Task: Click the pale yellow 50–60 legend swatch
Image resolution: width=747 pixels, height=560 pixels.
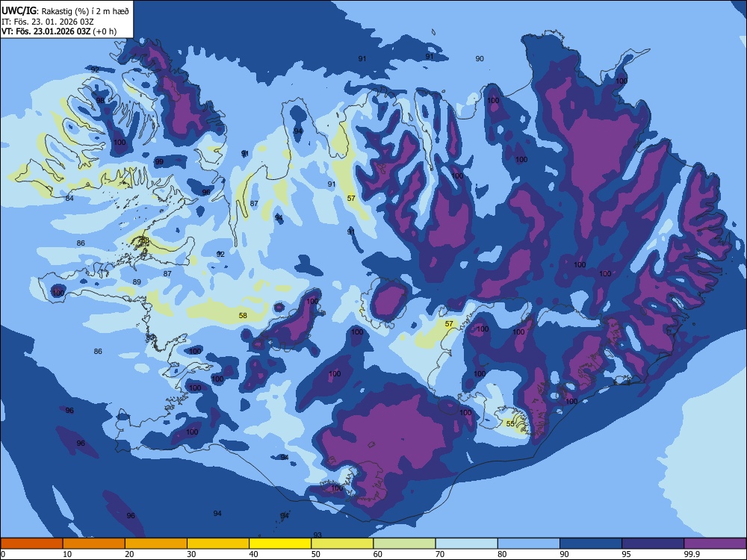Action: click(x=342, y=544)
